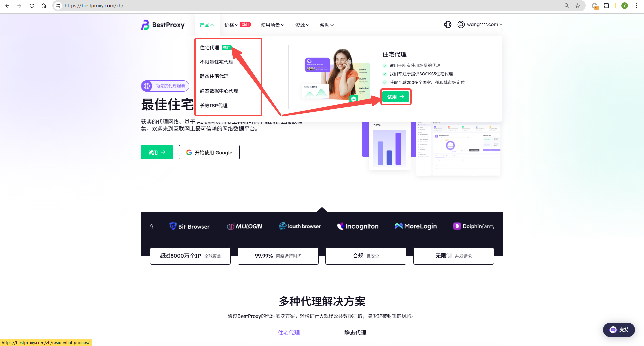View site information icon in address bar
Viewport: 644px width, 346px height.
pos(58,6)
